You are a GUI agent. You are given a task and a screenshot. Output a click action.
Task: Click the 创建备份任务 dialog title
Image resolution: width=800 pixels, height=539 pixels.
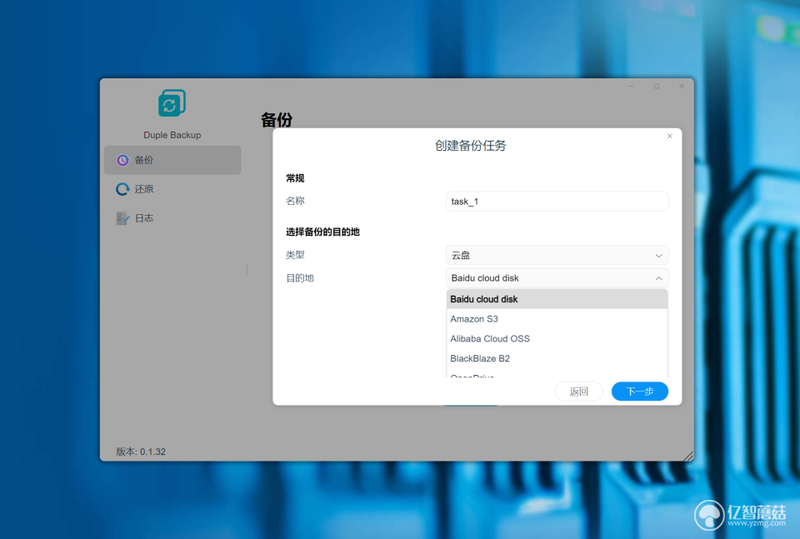470,146
